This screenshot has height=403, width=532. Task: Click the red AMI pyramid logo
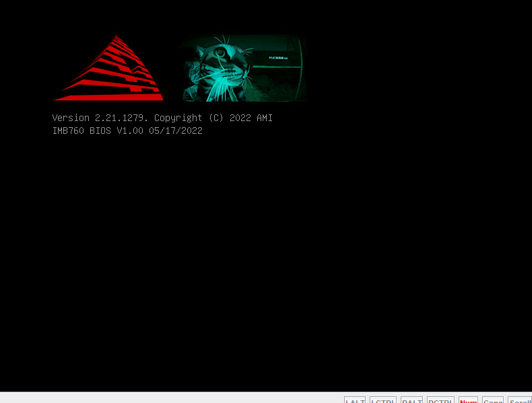click(x=108, y=68)
